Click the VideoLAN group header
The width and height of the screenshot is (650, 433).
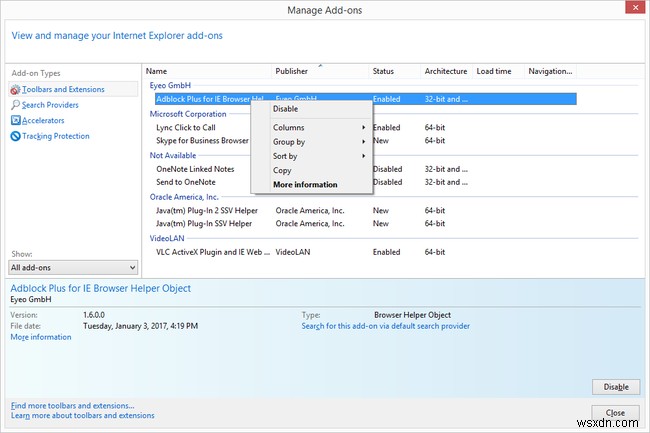167,238
